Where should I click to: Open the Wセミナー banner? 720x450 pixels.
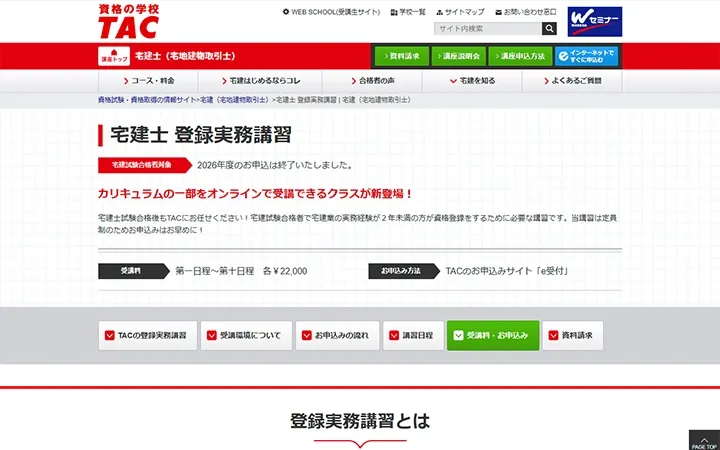(595, 22)
